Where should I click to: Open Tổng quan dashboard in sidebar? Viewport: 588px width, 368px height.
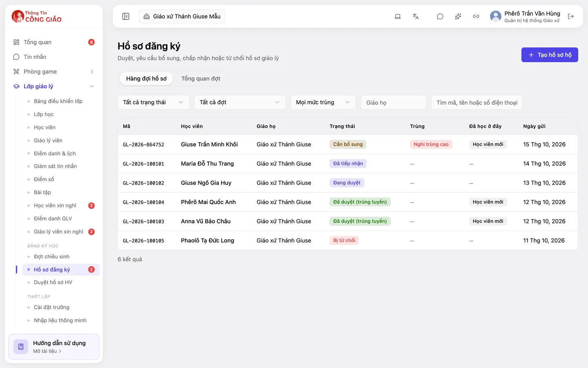click(x=54, y=42)
